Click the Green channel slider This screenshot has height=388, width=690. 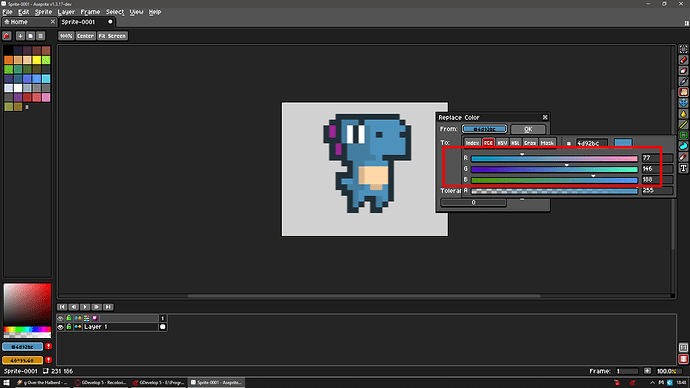pyautogui.click(x=554, y=169)
